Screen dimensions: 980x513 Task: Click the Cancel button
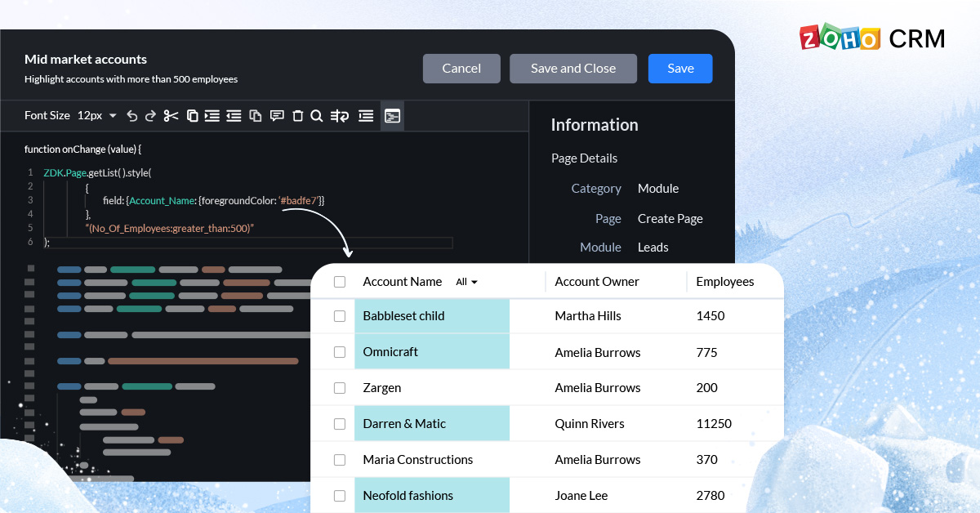pyautogui.click(x=461, y=69)
